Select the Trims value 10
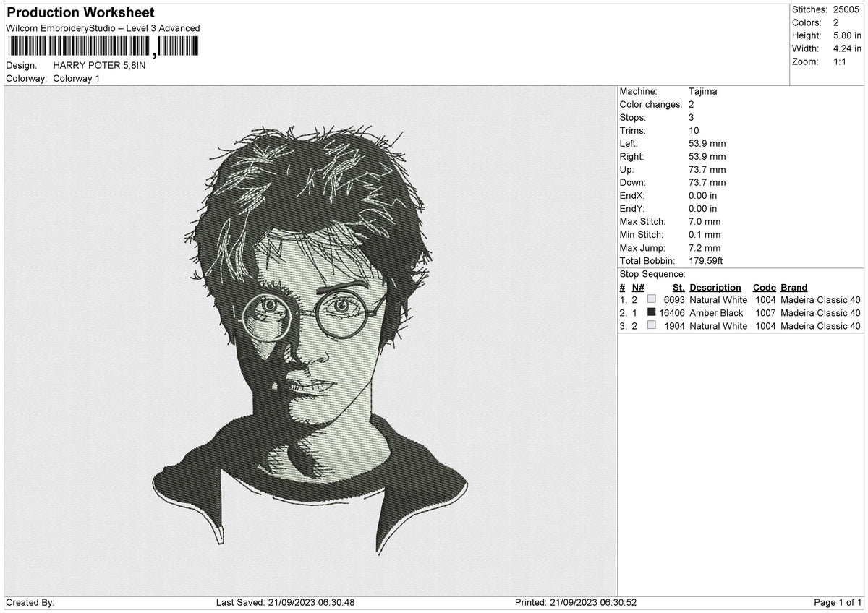This screenshot has height=613, width=868. (694, 131)
